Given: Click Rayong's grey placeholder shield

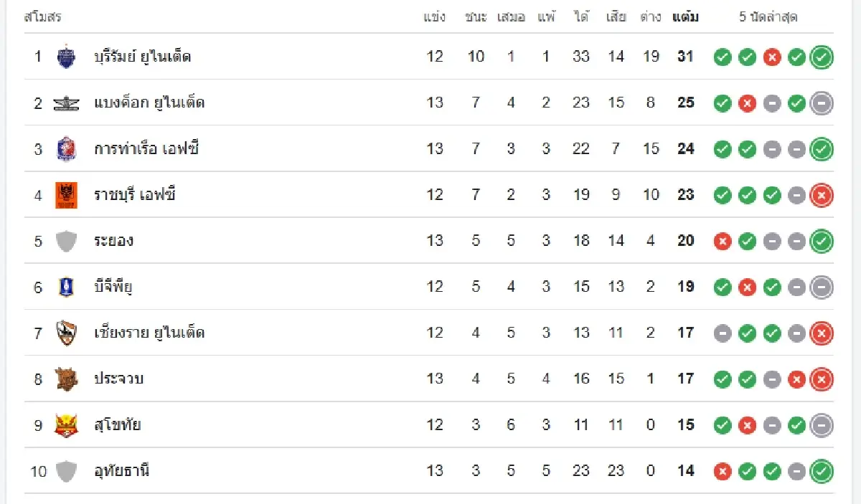Looking at the screenshot, I should (x=66, y=241).
